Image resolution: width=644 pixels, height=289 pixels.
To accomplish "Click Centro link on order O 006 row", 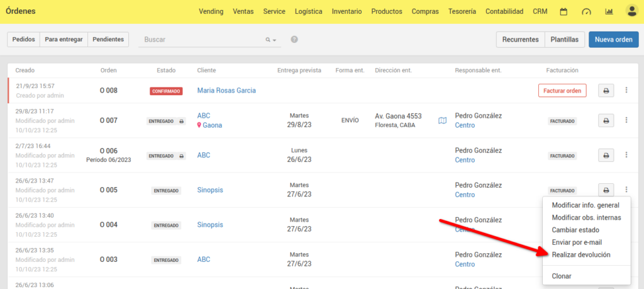I will (465, 160).
